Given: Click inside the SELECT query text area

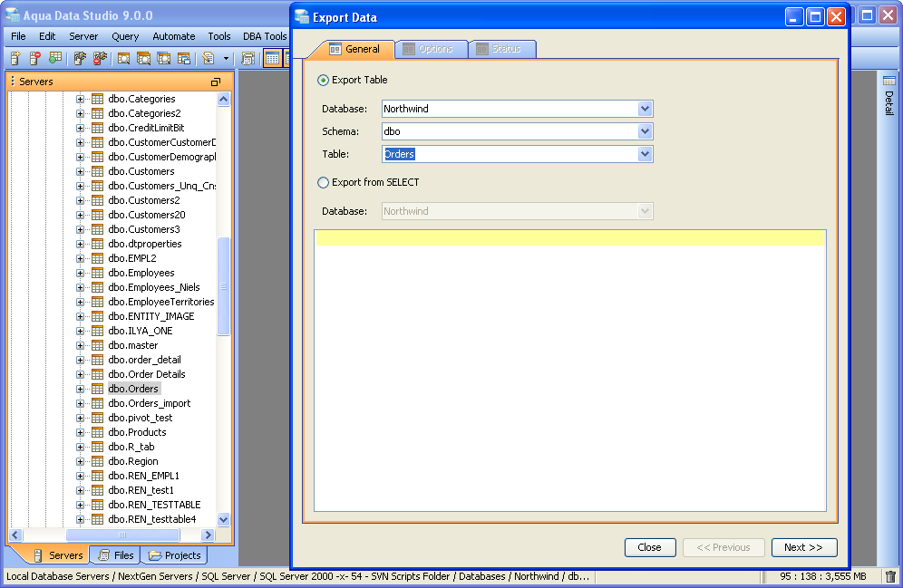Looking at the screenshot, I should point(570,371).
